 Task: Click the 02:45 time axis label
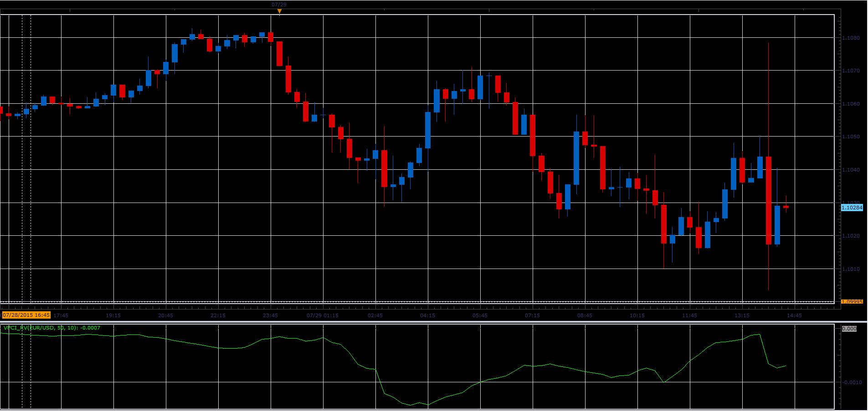click(x=375, y=315)
